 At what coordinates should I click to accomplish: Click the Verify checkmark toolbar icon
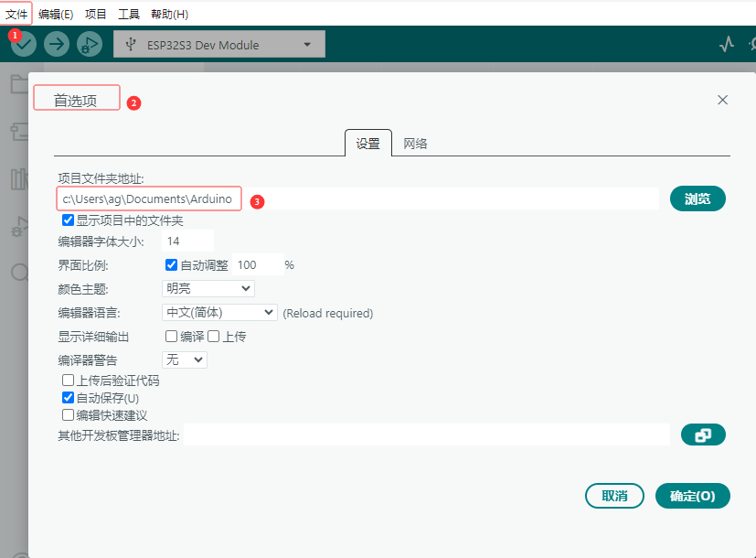25,44
